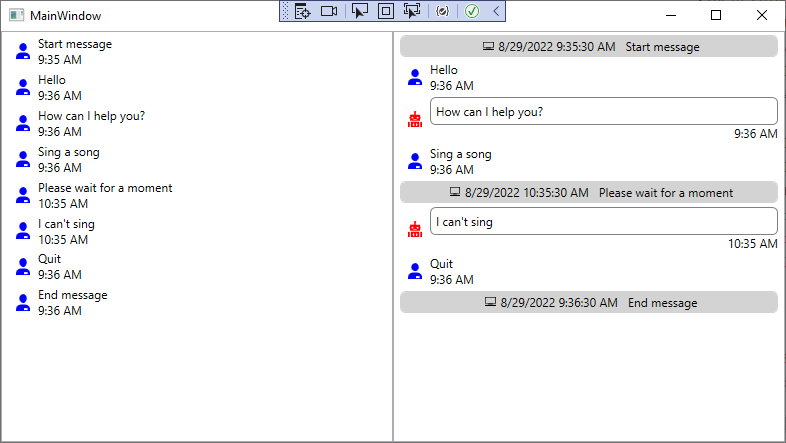
Task: Click red robot icon beside 'How can I help you?'
Action: tap(415, 119)
